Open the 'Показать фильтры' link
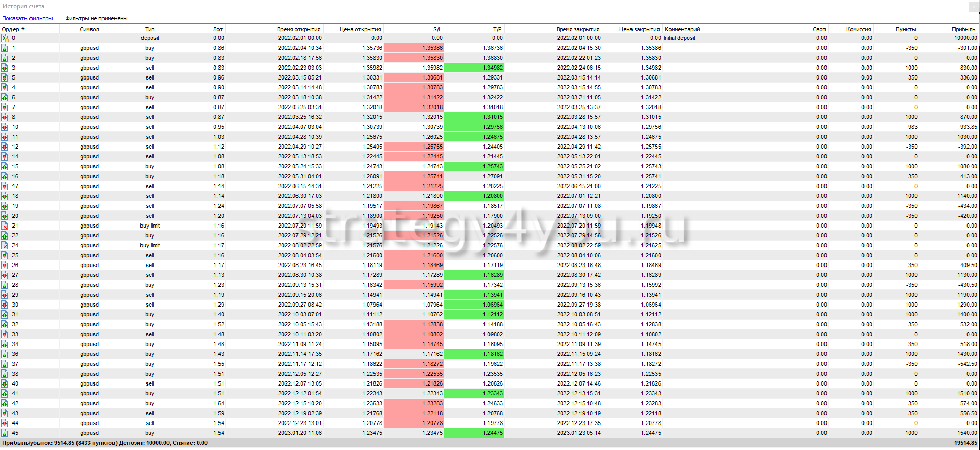Viewport: 980px width, 450px height. coord(28,18)
